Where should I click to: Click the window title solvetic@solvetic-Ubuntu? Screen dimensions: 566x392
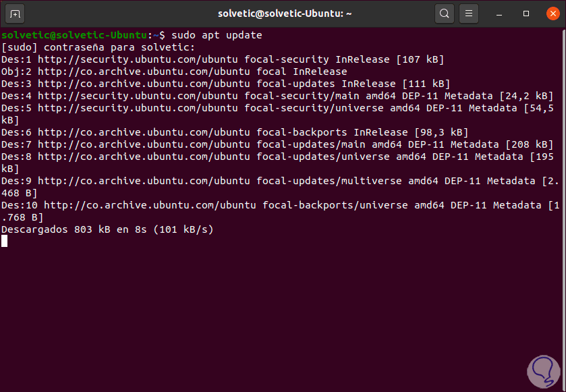tap(283, 13)
